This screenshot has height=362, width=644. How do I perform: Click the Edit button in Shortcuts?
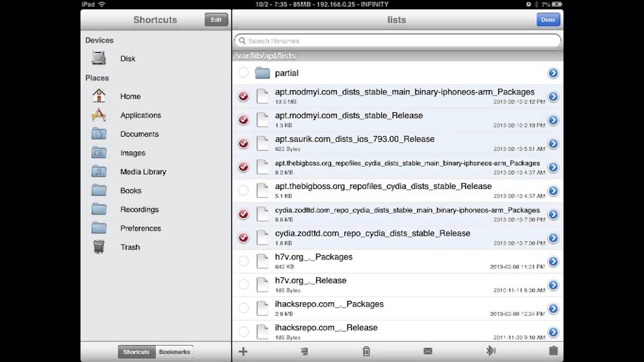click(x=216, y=20)
